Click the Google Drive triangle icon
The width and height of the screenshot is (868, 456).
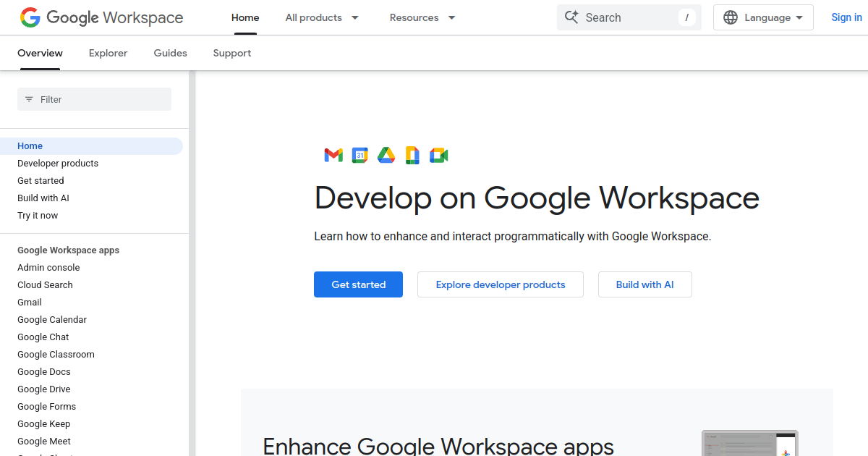[x=386, y=155]
